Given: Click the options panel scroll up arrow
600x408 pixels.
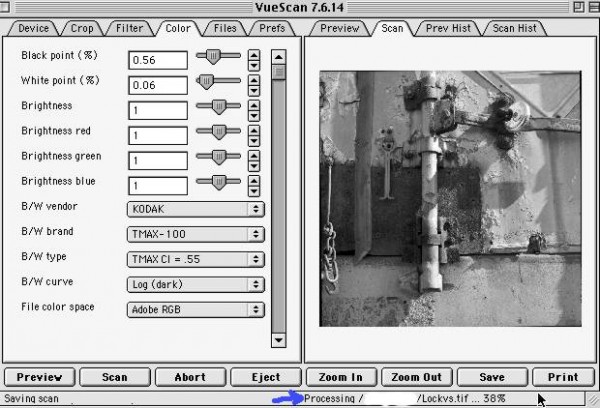Looking at the screenshot, I should 279,57.
